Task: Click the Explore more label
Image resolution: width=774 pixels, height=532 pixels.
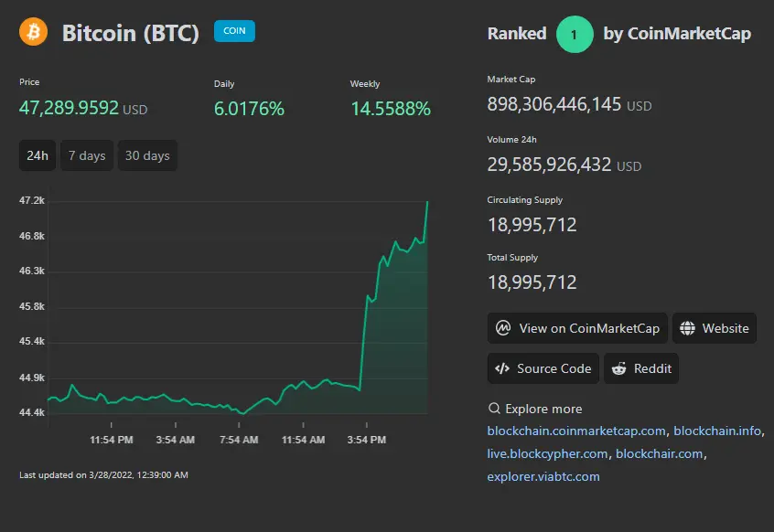Action: (543, 409)
